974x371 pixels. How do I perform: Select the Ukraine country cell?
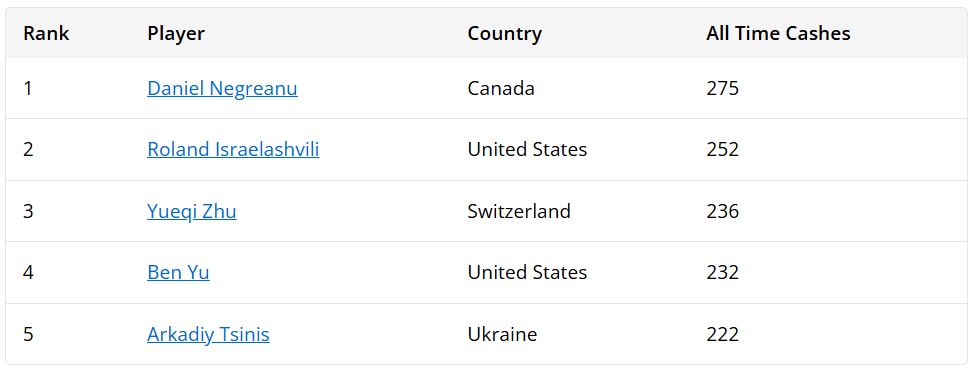tap(502, 334)
